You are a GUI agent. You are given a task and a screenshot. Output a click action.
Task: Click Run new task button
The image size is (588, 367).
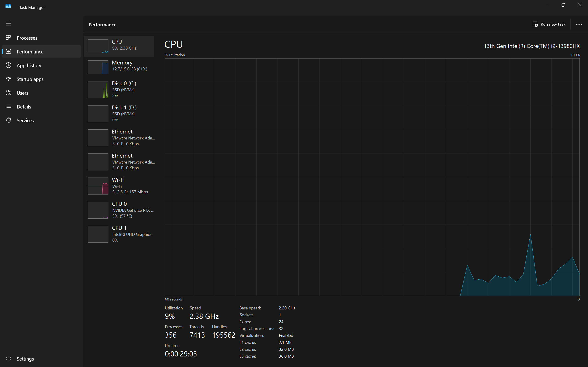coord(549,24)
